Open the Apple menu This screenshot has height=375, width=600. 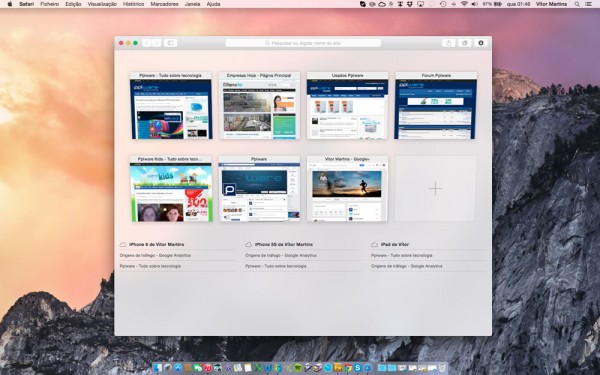point(10,4)
